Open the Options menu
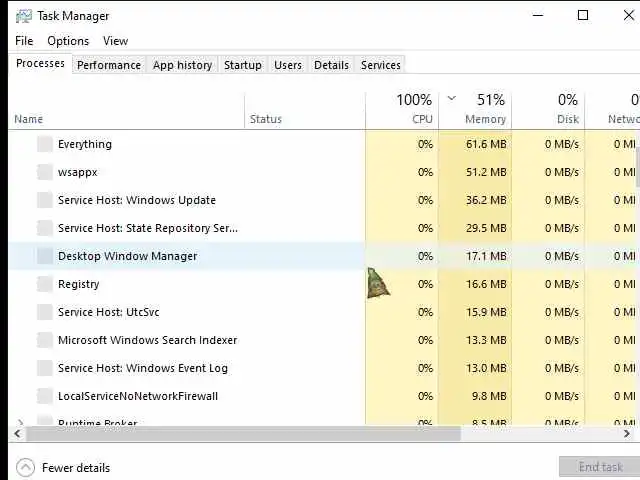 pos(68,41)
